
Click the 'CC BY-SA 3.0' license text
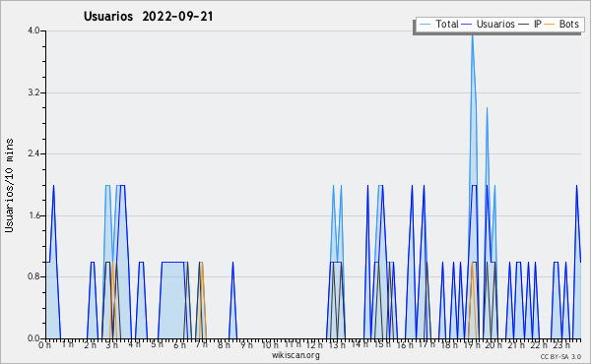[560, 356]
